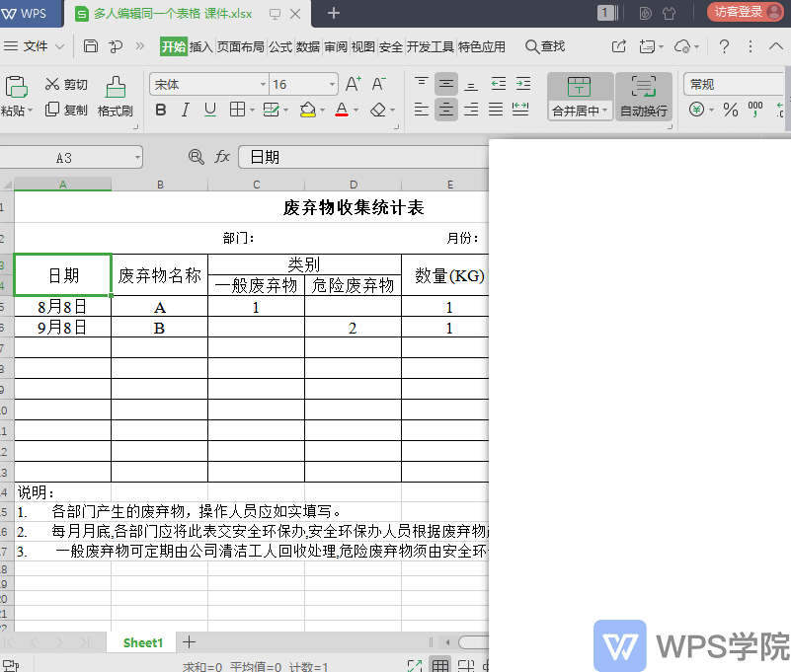The height and width of the screenshot is (672, 791).
Task: Click the Undo icon in quick toolbar
Action: (x=116, y=46)
